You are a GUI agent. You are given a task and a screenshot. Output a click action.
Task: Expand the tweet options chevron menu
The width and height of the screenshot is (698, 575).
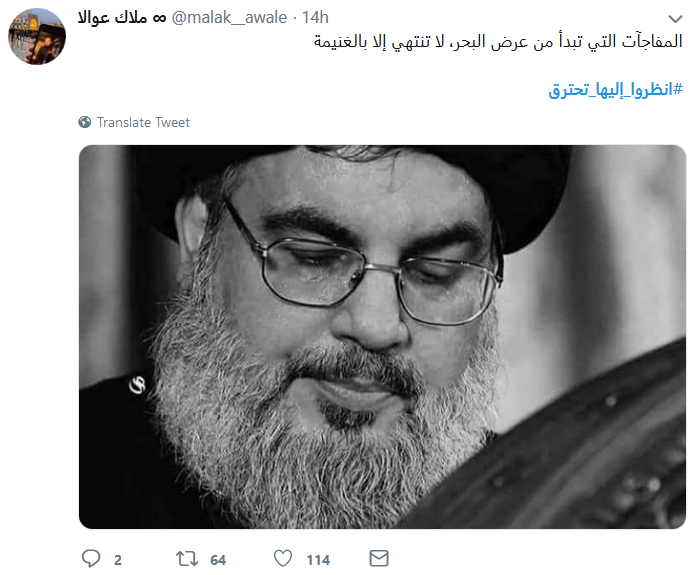click(675, 19)
